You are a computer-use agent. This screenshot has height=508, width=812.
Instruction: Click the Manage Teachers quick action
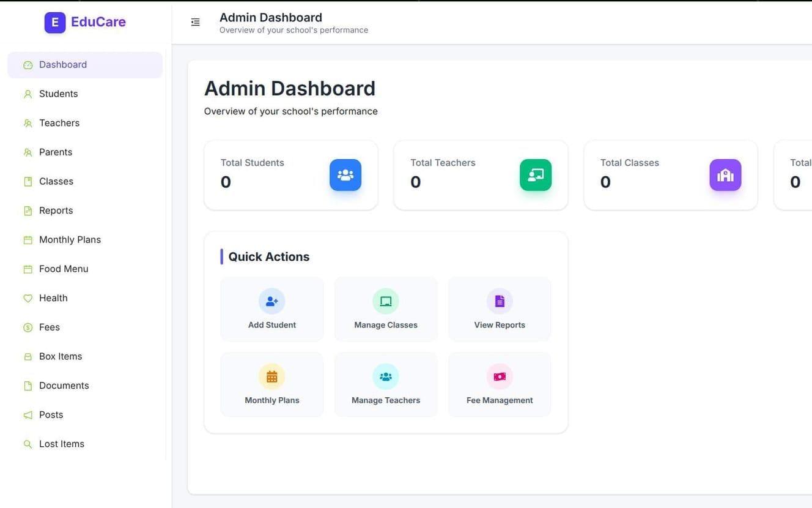point(386,384)
